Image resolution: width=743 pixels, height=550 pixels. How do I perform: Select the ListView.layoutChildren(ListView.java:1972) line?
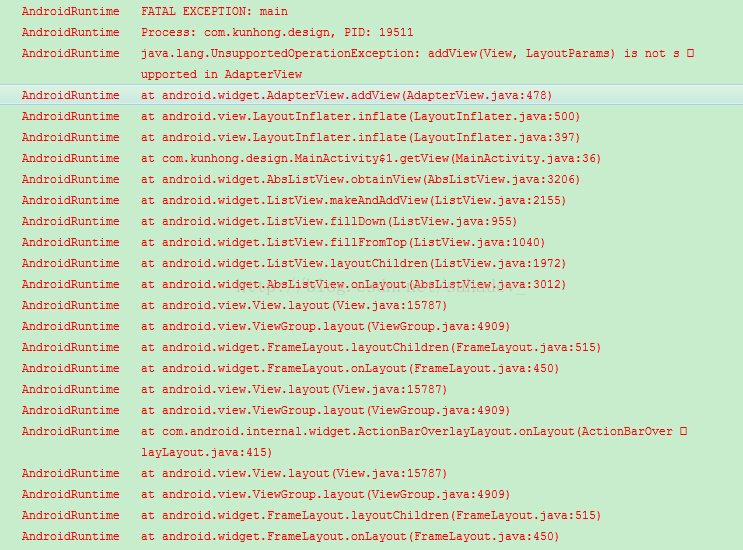(353, 263)
